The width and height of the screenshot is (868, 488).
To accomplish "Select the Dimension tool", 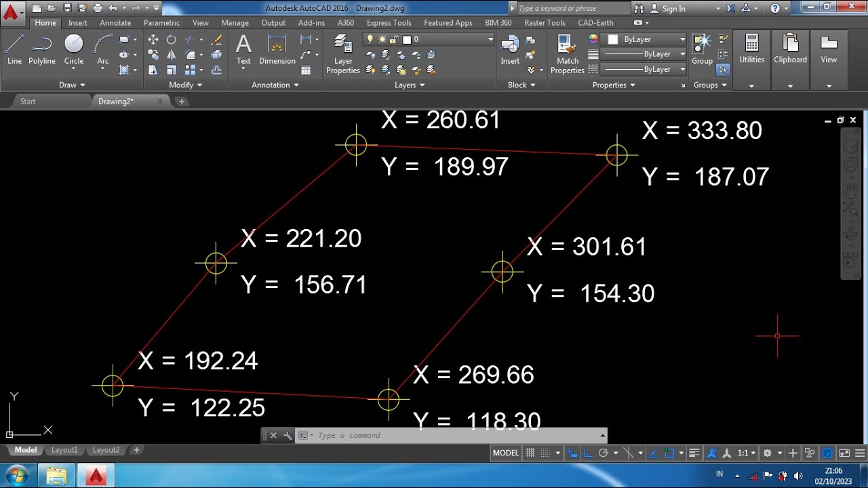I will point(277,50).
